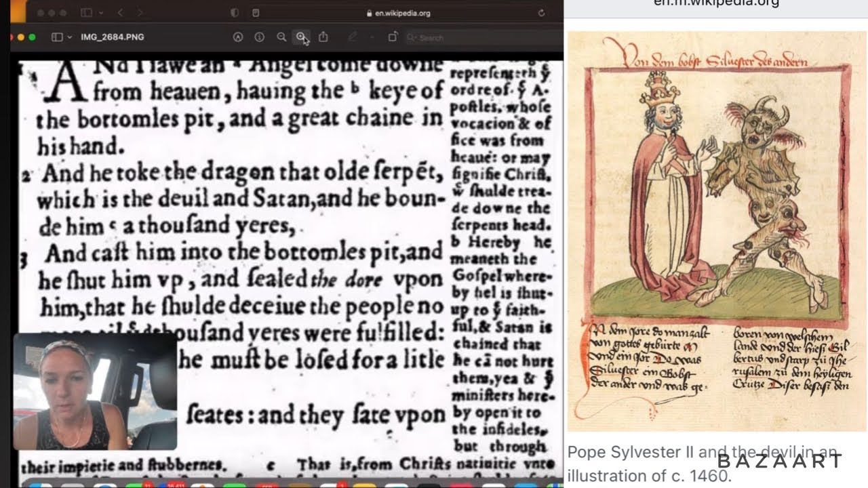
Task: Go forward in the background Safari window
Action: pyautogui.click(x=140, y=13)
